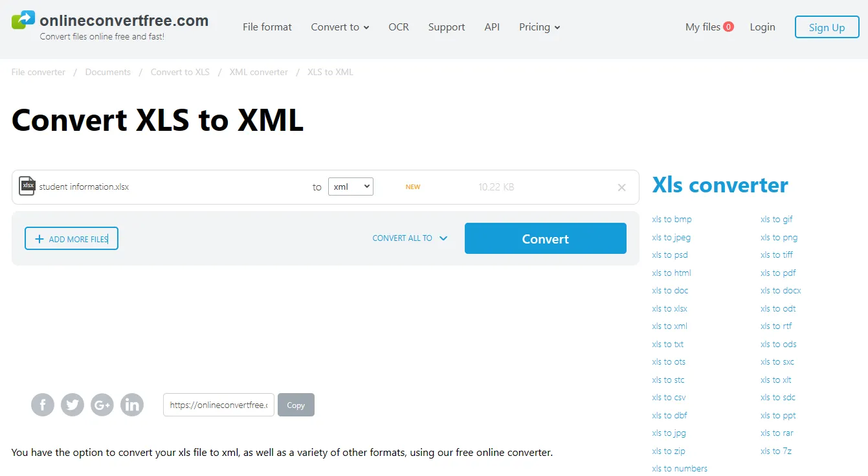Go to Convert to XLS breadcrumb
868x476 pixels.
pyautogui.click(x=180, y=72)
